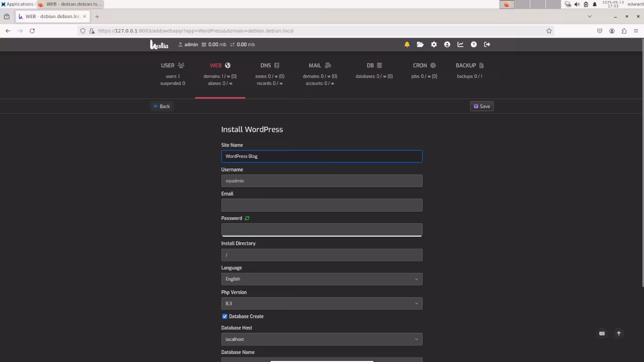The width and height of the screenshot is (644, 362).
Task: Click the edward username in panel
Action: [635, 4]
